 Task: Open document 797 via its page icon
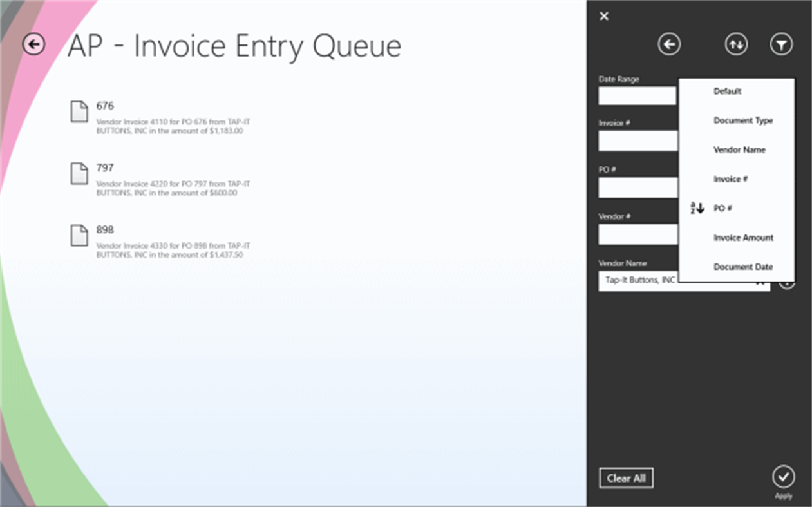click(x=79, y=174)
